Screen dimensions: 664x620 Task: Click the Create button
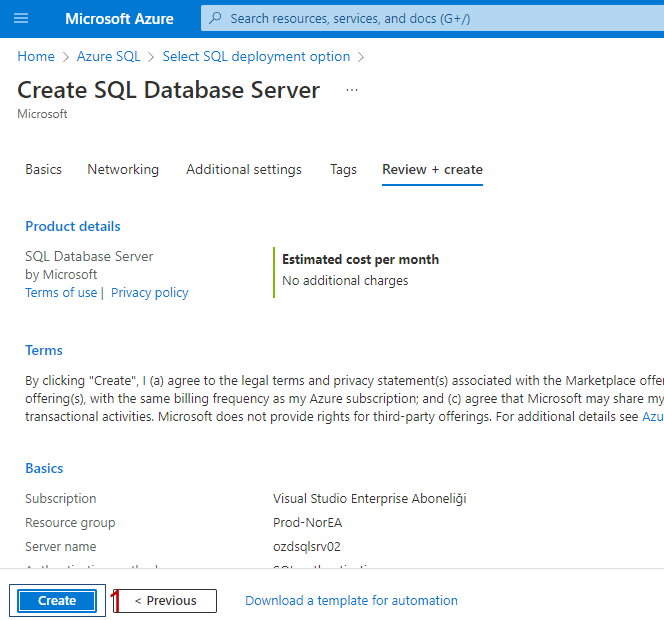point(57,601)
